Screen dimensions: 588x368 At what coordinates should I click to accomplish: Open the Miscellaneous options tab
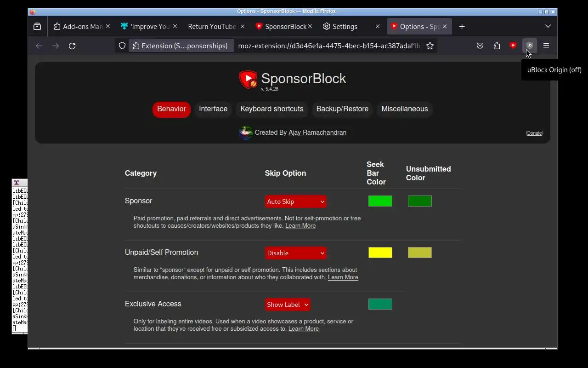click(405, 109)
